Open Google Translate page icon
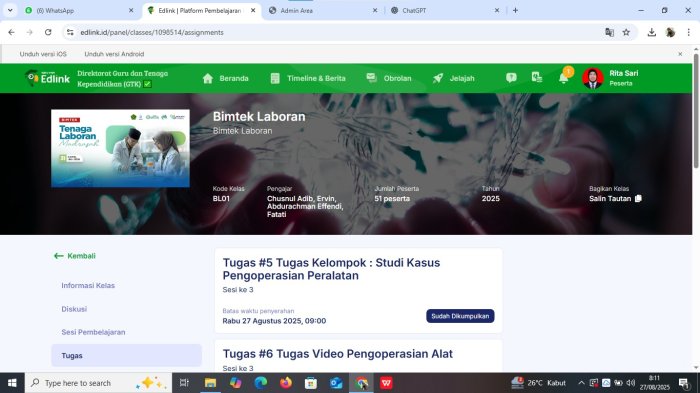 coord(609,32)
